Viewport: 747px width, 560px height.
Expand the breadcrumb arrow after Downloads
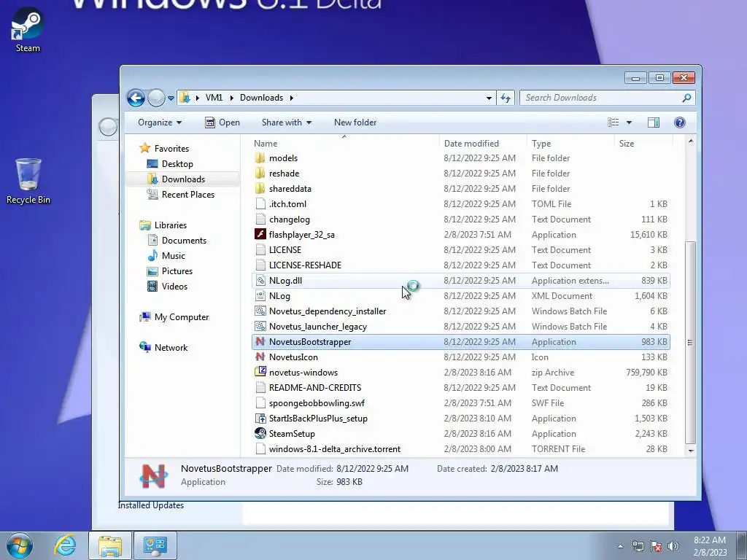(x=292, y=98)
